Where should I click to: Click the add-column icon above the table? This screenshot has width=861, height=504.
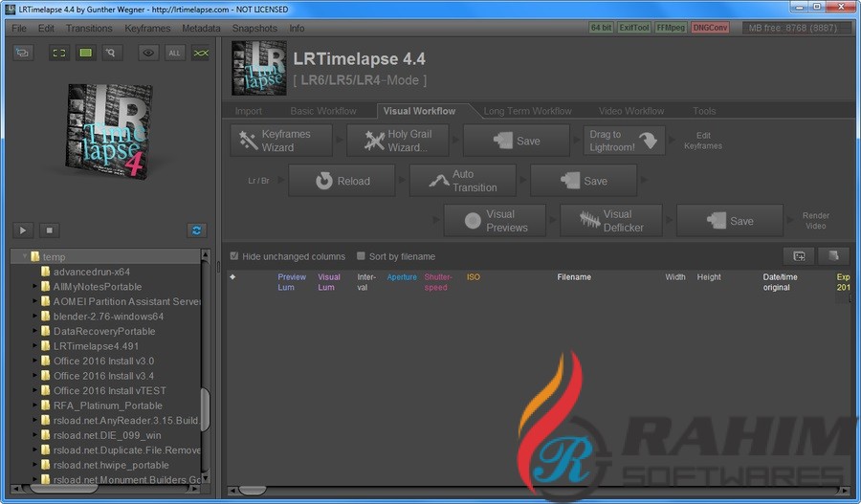pyautogui.click(x=800, y=256)
